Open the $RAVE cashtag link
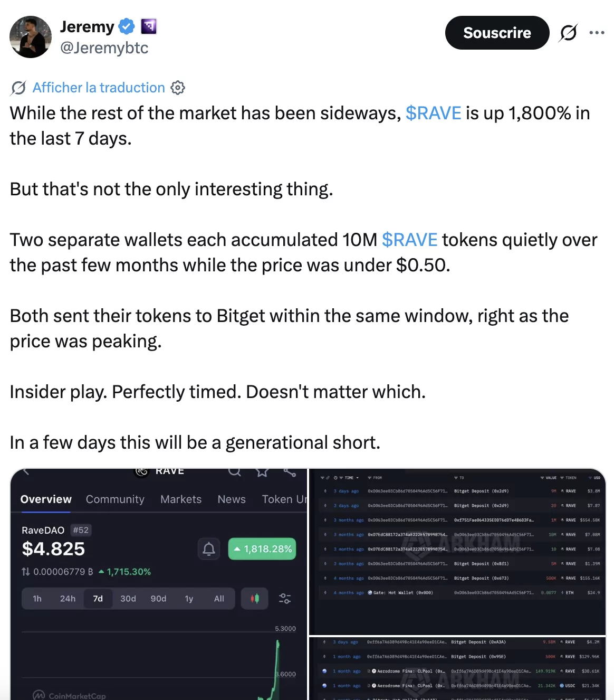This screenshot has height=700, width=614. pyautogui.click(x=433, y=113)
